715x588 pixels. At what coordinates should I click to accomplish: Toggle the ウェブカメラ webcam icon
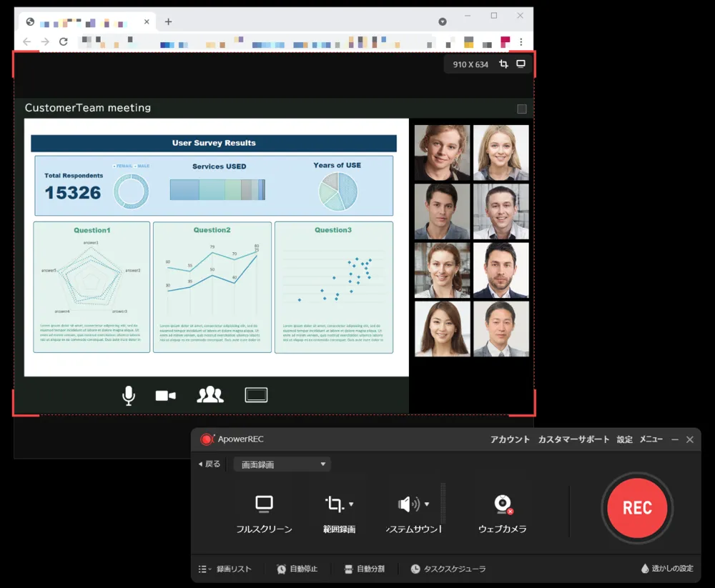click(503, 504)
